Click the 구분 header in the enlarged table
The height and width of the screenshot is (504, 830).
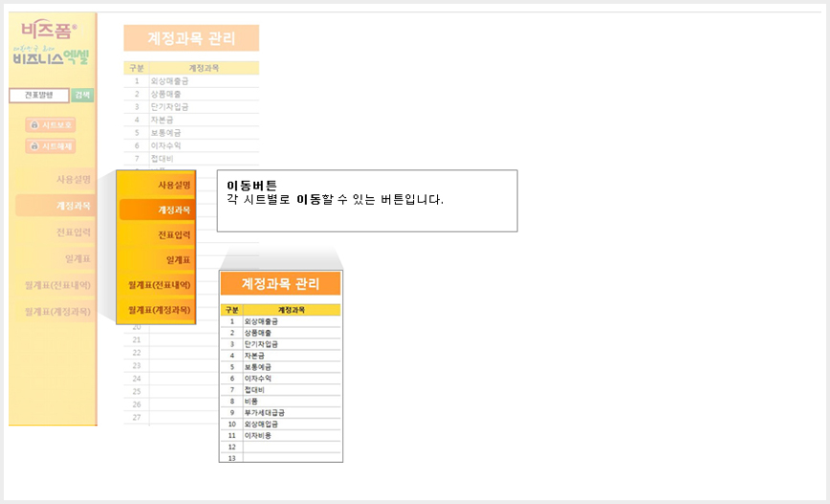coord(231,310)
